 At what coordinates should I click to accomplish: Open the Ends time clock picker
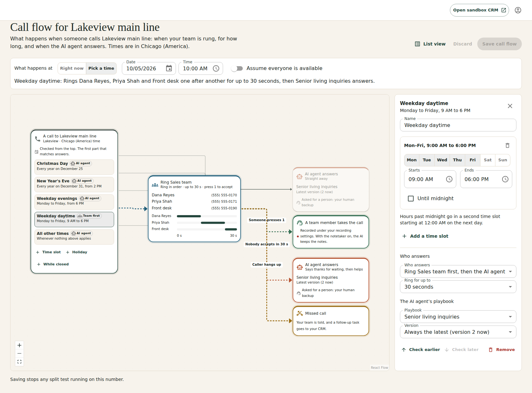click(505, 179)
